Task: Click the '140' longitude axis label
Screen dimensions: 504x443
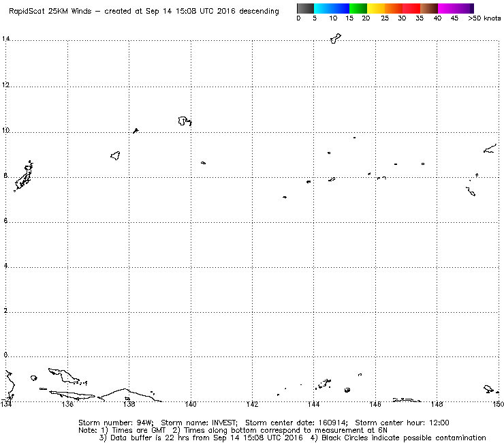Action: [191, 404]
